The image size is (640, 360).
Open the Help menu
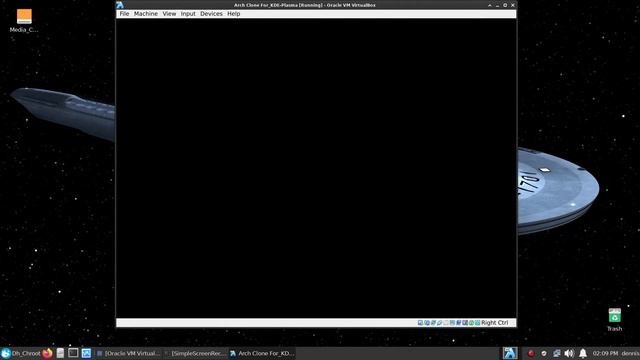point(233,13)
